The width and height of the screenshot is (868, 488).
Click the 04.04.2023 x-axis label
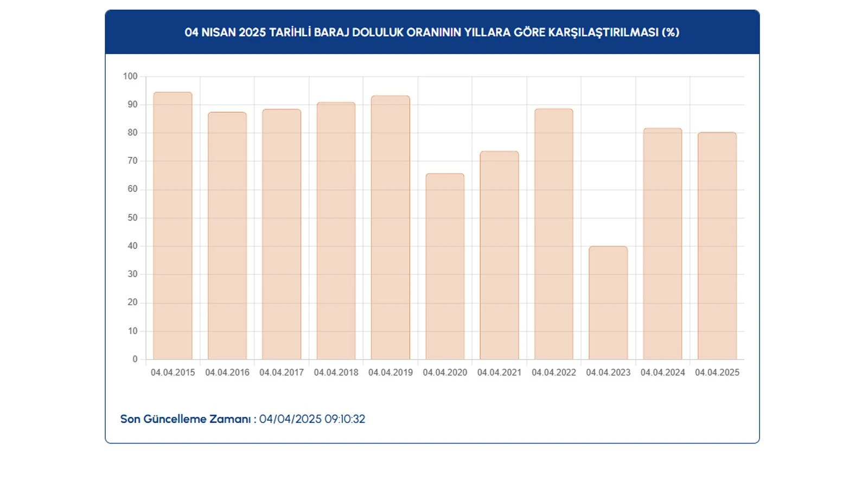pyautogui.click(x=608, y=373)
